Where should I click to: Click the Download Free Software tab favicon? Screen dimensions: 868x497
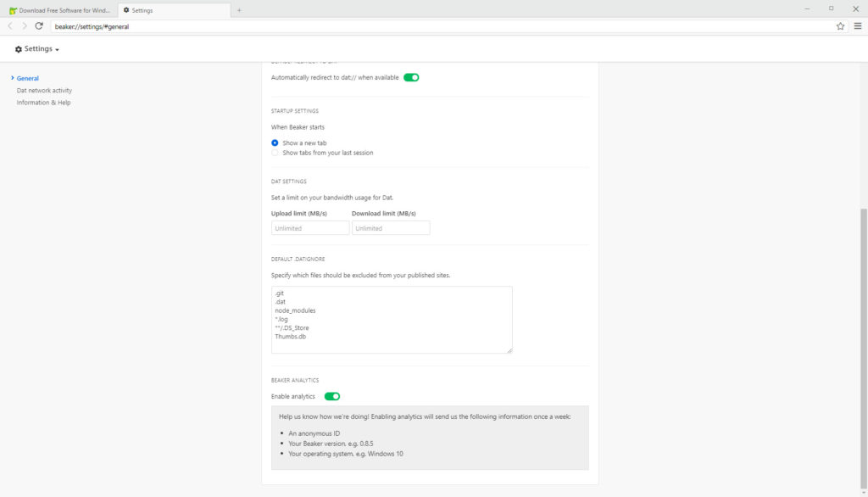(14, 10)
